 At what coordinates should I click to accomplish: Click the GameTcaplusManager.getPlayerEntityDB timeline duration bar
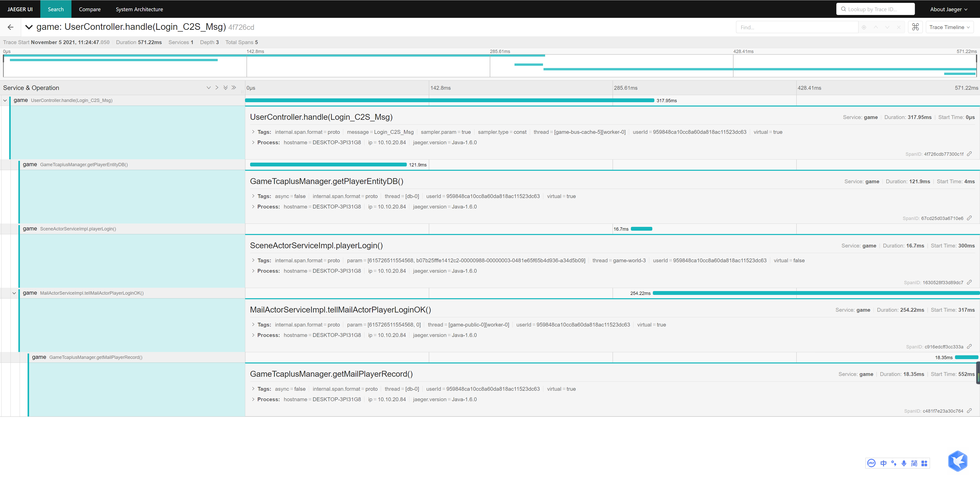tap(328, 165)
